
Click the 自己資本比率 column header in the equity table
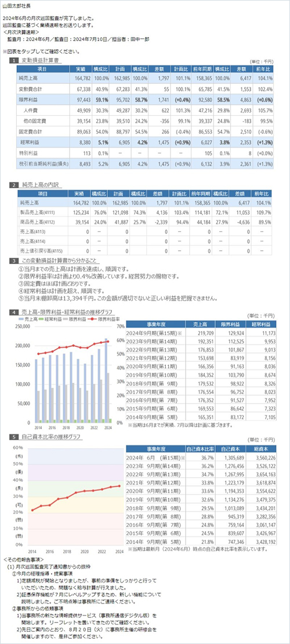[201, 448]
